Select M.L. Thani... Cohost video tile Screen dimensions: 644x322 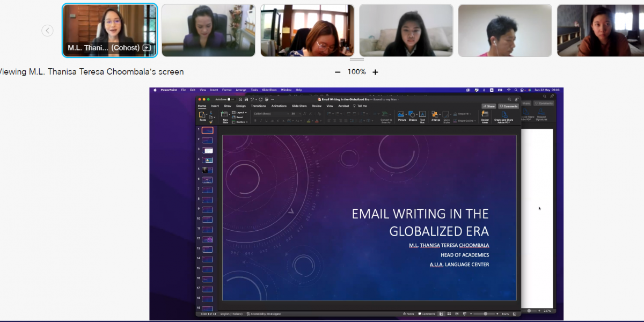[x=110, y=31]
